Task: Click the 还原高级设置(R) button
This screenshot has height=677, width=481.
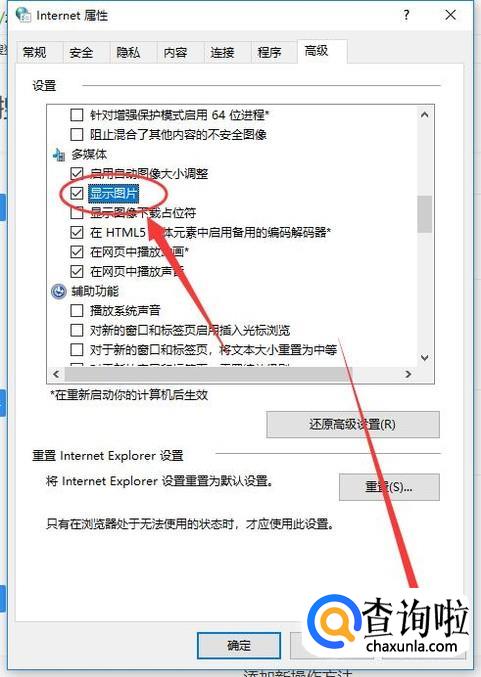Action: click(353, 424)
